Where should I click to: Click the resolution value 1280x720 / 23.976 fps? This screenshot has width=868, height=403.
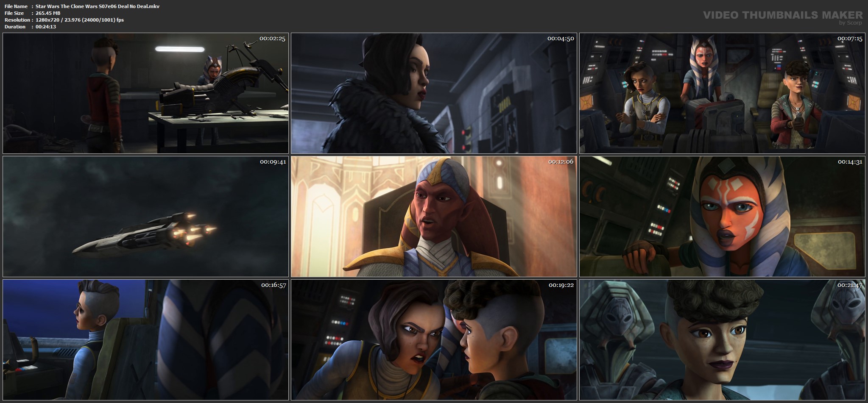[80, 20]
